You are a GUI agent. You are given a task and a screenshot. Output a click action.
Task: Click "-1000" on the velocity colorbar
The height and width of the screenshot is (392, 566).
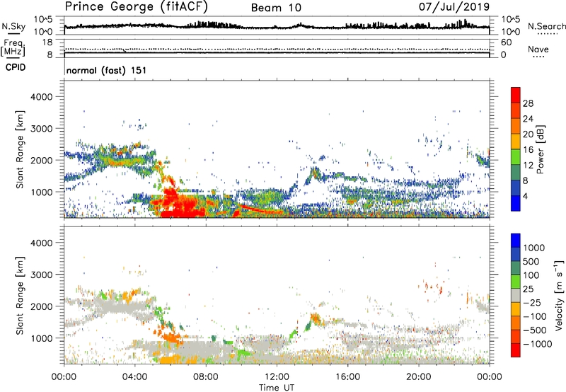point(537,344)
